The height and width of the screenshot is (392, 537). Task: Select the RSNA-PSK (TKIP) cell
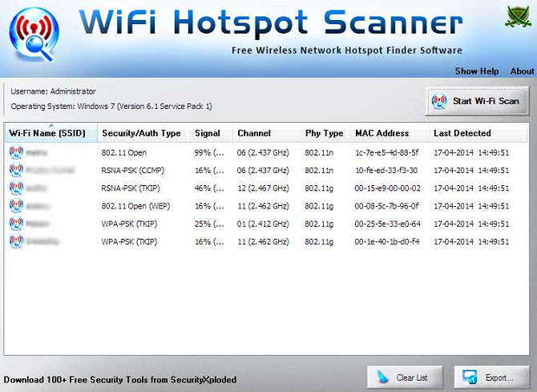131,188
